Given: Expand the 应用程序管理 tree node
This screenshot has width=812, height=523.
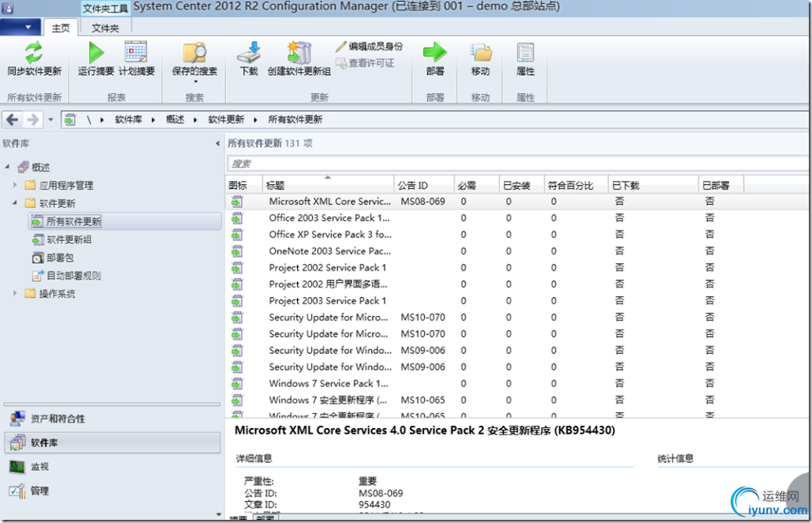Looking at the screenshot, I should [14, 184].
